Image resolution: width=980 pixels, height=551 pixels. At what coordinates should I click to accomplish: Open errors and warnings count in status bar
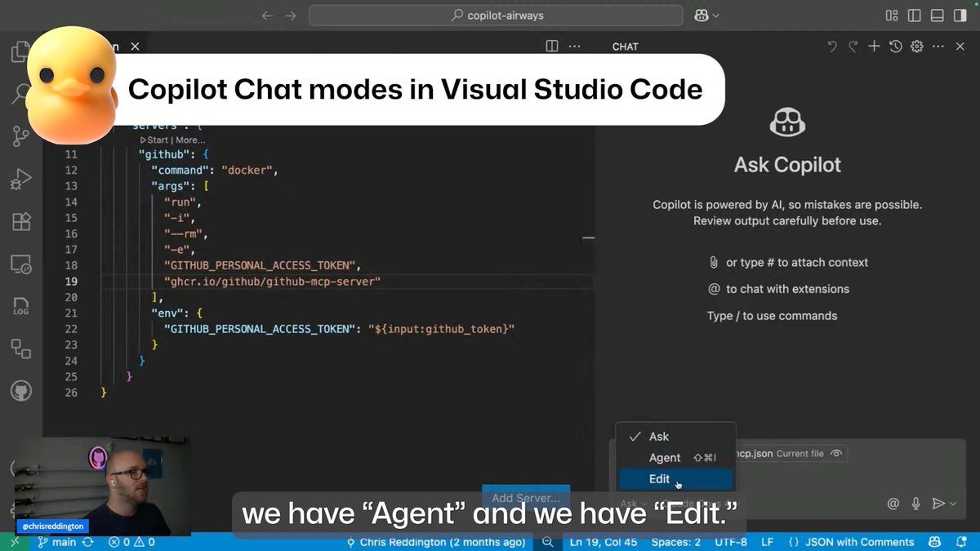point(131,542)
